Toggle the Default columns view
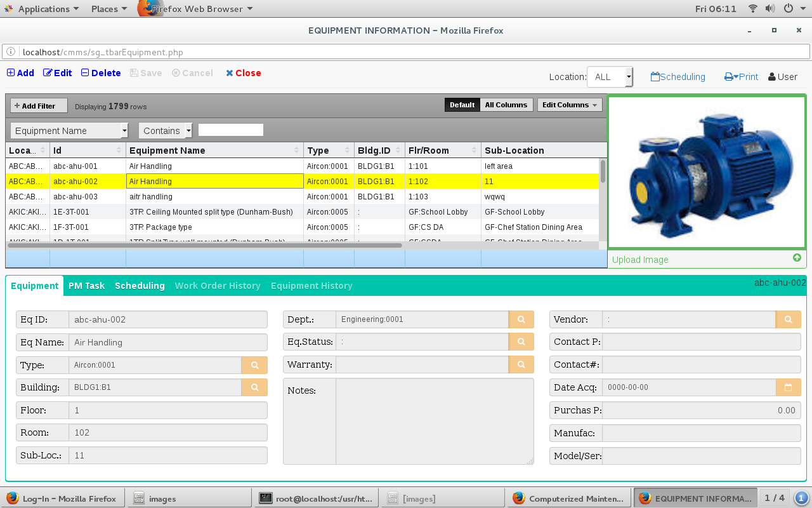812x508 pixels. (462, 105)
